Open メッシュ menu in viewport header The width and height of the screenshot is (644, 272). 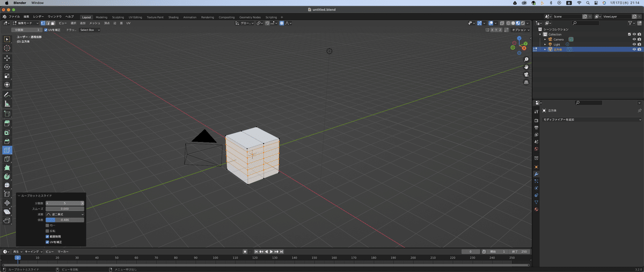[x=94, y=23]
